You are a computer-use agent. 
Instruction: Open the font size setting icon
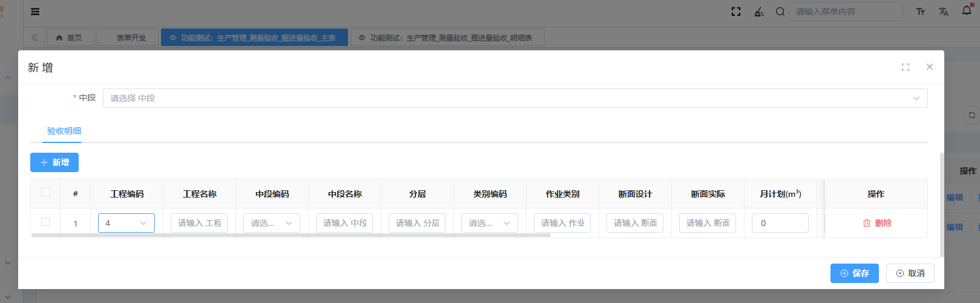point(920,12)
